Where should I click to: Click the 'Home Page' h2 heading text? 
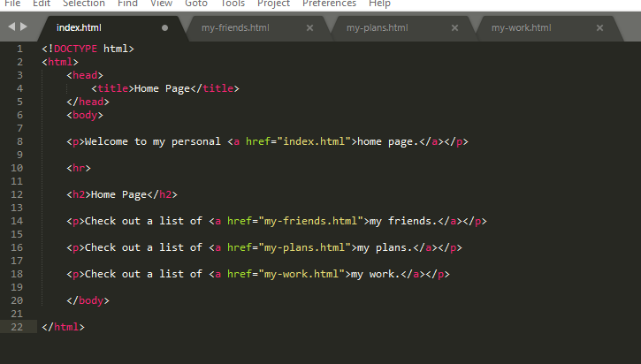tap(118, 195)
